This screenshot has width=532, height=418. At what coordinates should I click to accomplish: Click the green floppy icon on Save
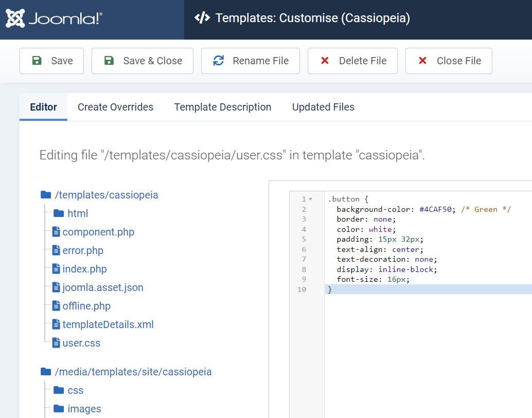[x=37, y=61]
